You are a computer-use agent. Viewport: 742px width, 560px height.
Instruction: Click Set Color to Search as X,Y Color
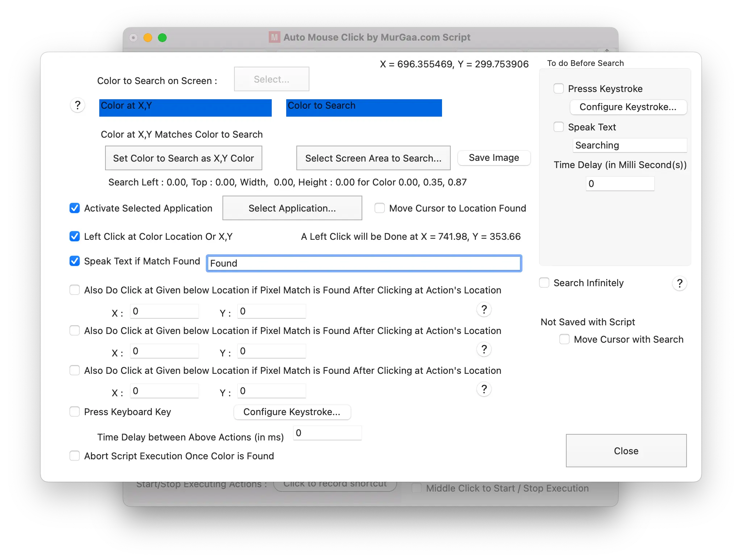point(183,158)
